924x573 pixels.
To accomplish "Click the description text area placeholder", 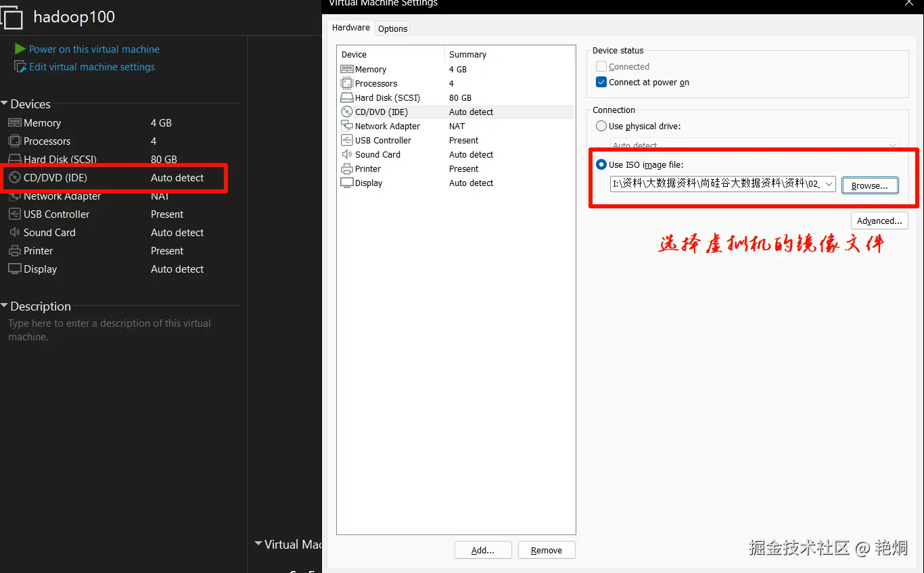I will 110,329.
